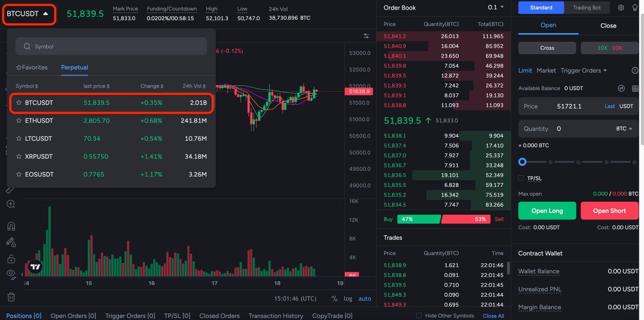Image resolution: width=644 pixels, height=320 pixels.
Task: Switch to the Close tab
Action: tap(608, 25)
